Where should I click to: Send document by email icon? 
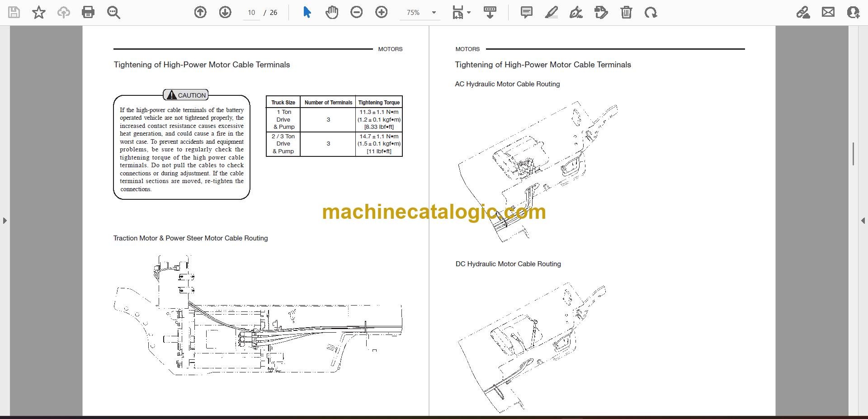coord(828,12)
